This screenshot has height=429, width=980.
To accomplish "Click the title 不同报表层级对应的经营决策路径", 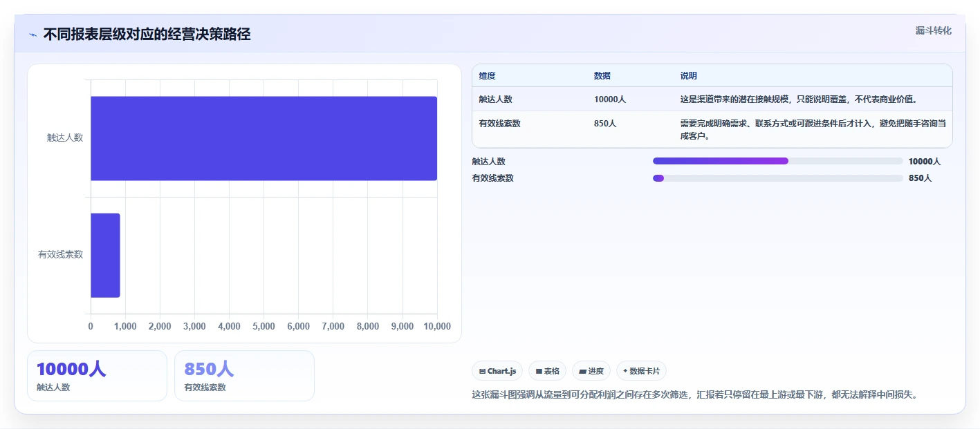I will (147, 34).
